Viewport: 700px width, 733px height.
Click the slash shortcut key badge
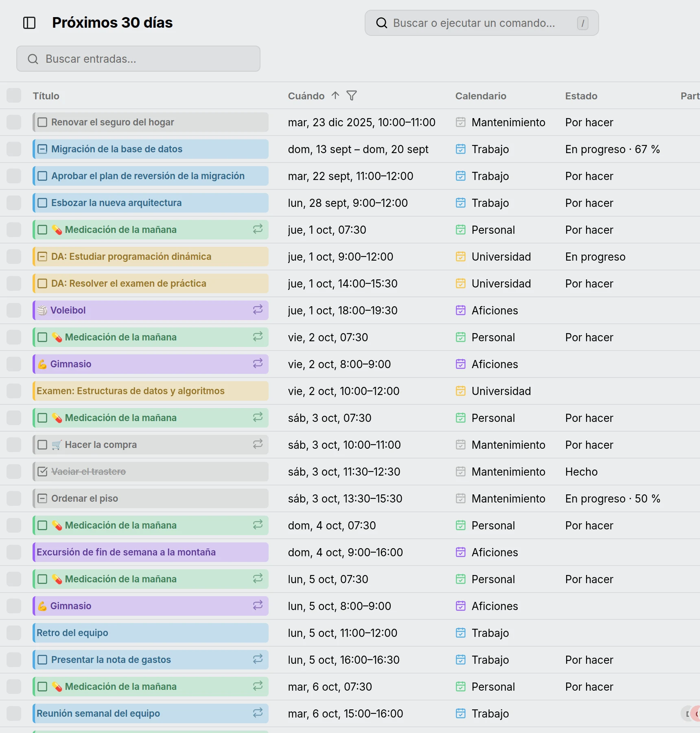[x=583, y=23]
